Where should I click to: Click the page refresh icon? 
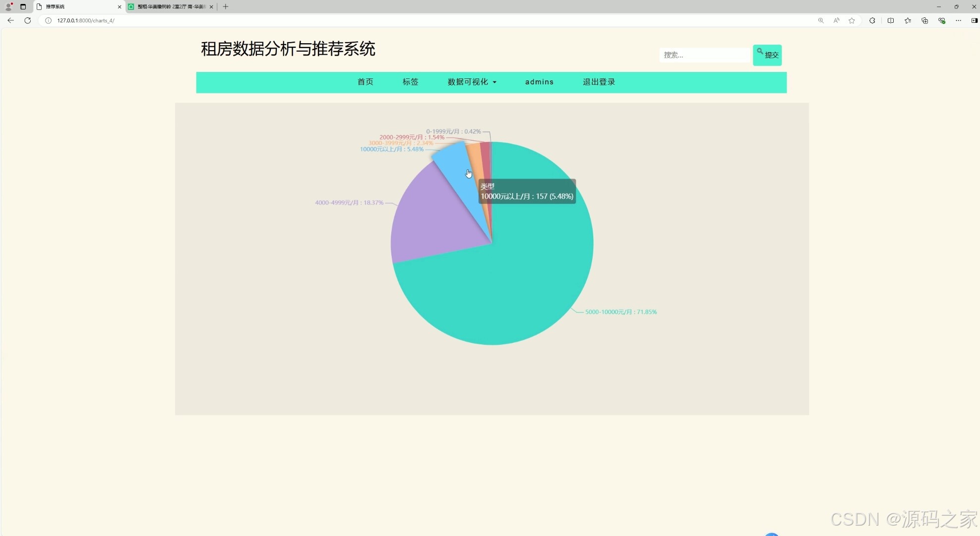tap(27, 20)
